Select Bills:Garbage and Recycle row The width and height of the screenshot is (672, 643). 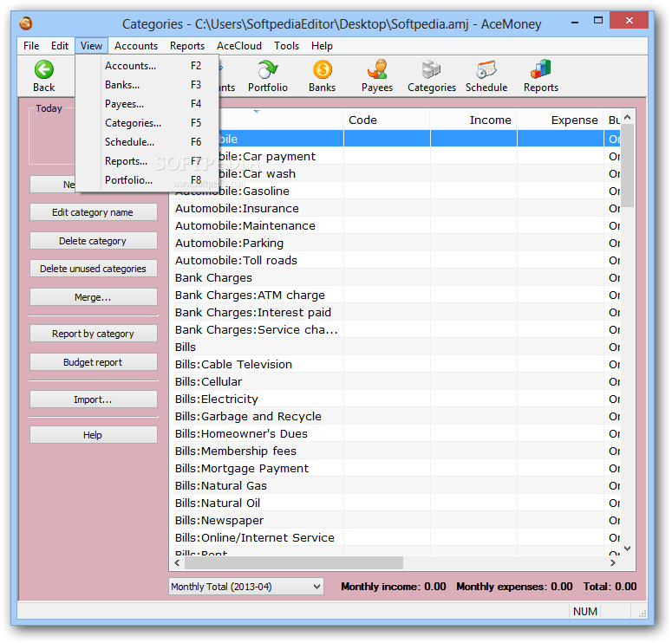tap(395, 416)
